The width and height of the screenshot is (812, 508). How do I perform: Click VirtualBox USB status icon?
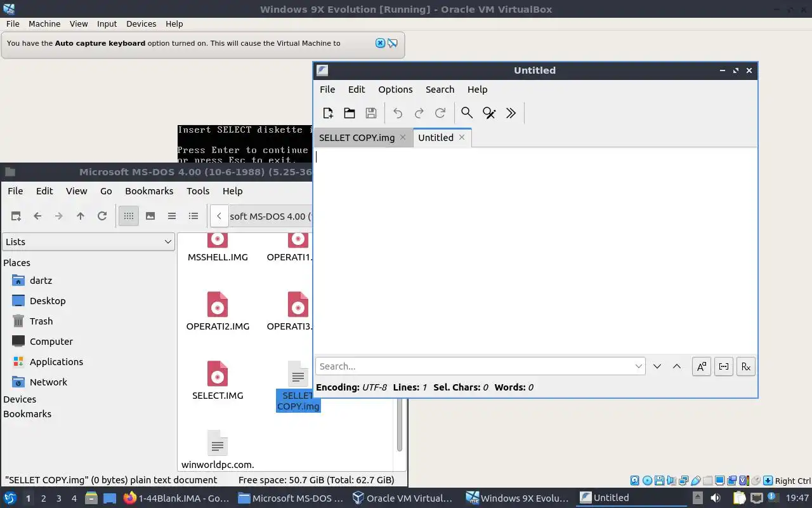696,481
